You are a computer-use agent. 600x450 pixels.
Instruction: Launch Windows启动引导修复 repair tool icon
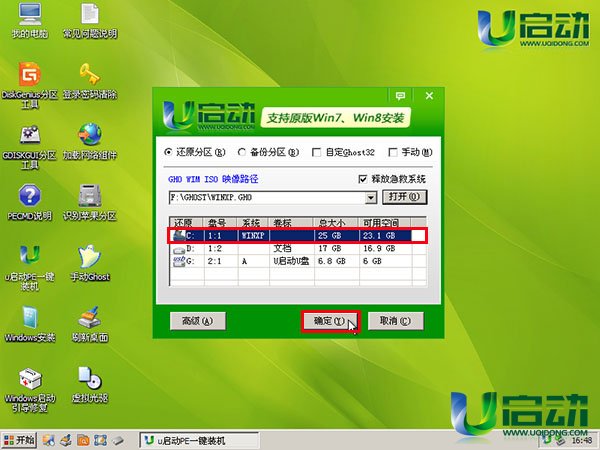(30, 380)
